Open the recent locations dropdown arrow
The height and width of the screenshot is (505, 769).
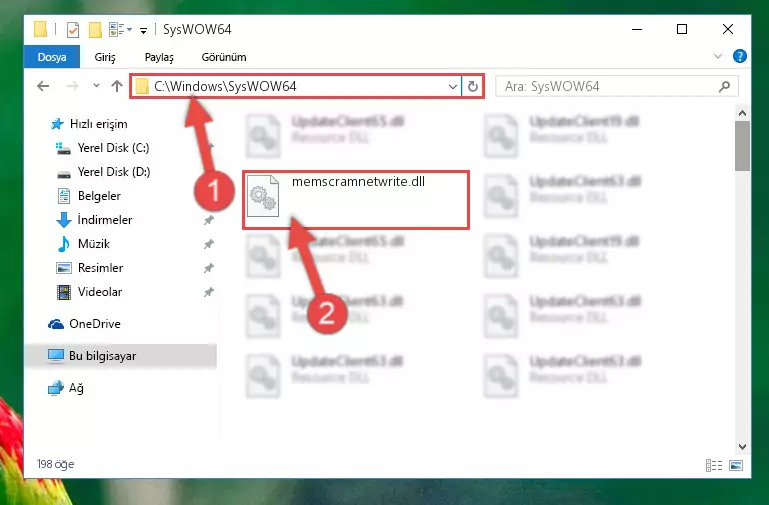[96, 86]
